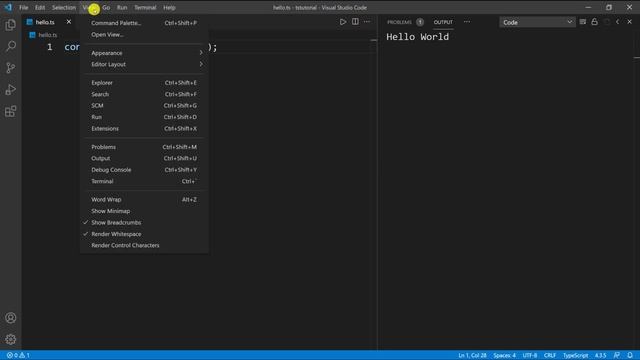The width and height of the screenshot is (640, 360).
Task: Open the Explorer icon in activity bar
Action: point(11,25)
